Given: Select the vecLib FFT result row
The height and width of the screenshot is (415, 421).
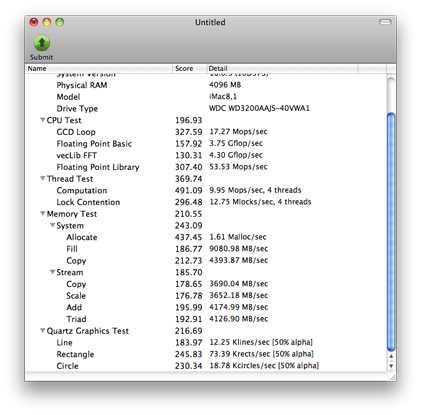Looking at the screenshot, I should 206,155.
